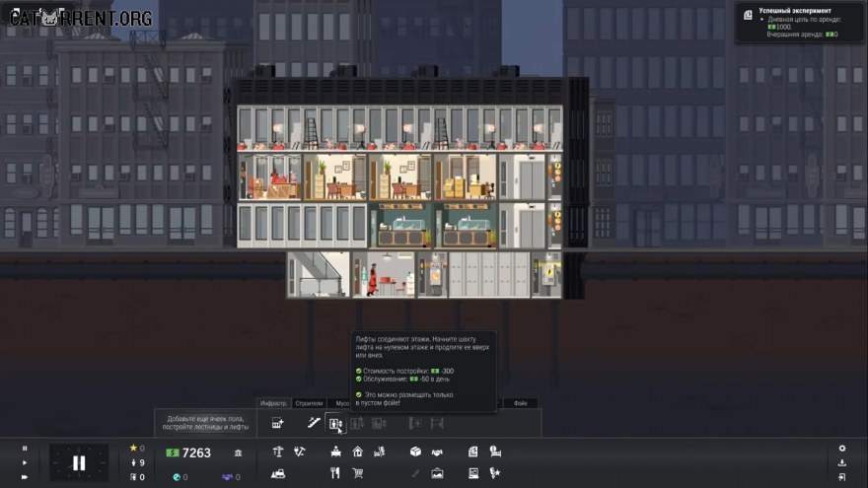Open the Успешный эксперимент objective panel

tap(798, 23)
